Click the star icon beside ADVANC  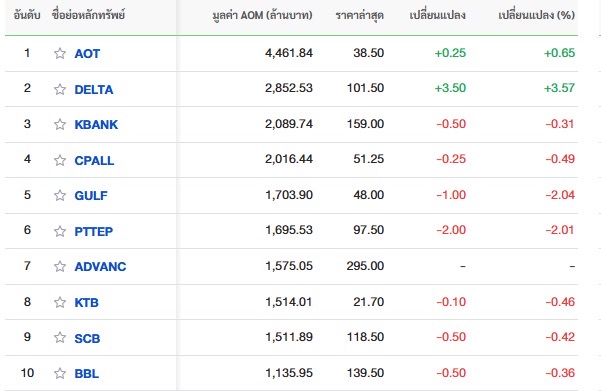60,266
